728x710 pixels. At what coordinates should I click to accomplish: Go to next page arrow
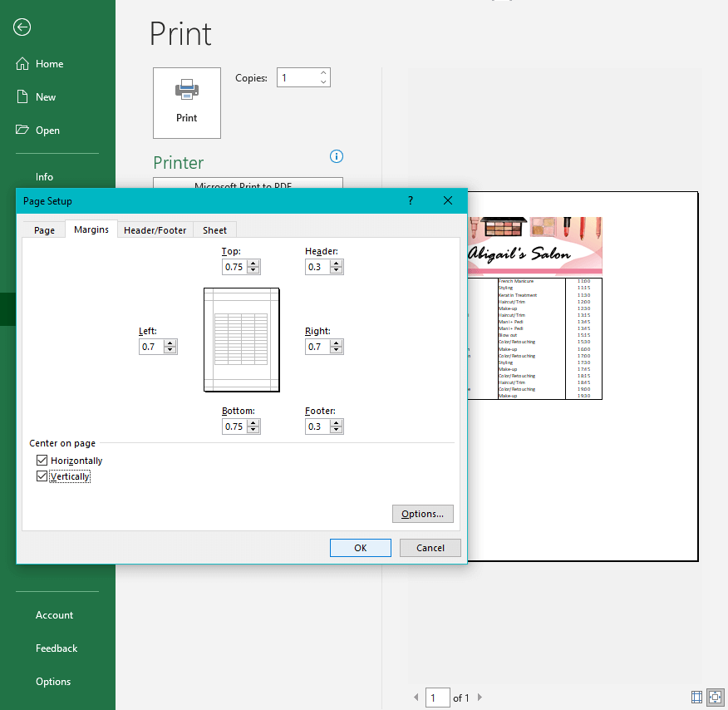480,698
